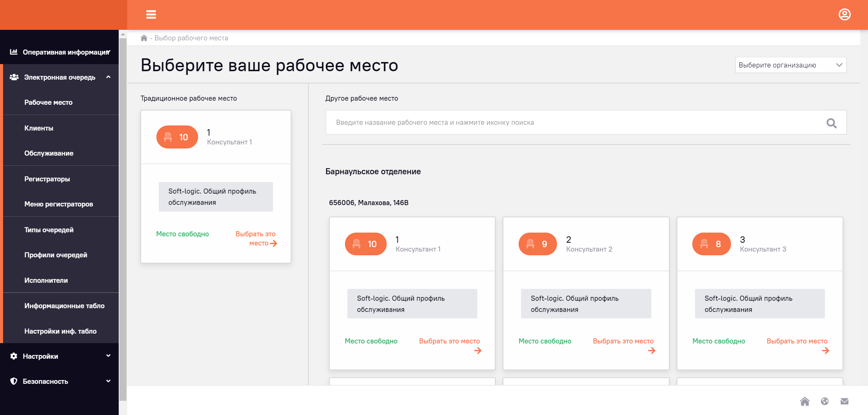
Task: Open the Выберите организацию dropdown
Action: tap(791, 65)
